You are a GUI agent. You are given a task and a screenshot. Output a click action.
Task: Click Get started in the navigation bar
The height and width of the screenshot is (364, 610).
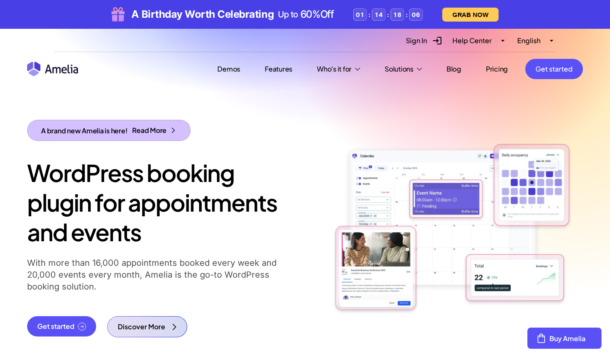tap(554, 69)
